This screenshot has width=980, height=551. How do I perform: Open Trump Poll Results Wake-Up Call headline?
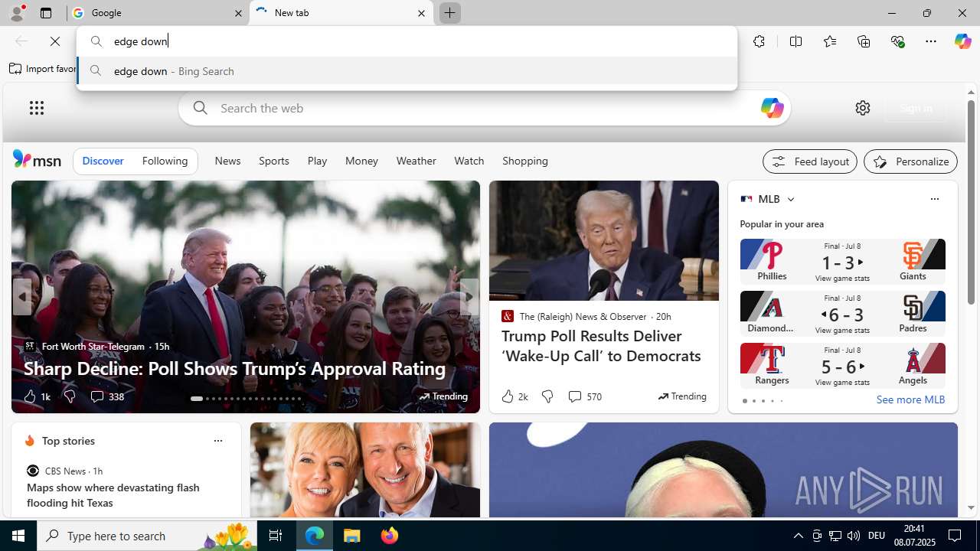(601, 345)
